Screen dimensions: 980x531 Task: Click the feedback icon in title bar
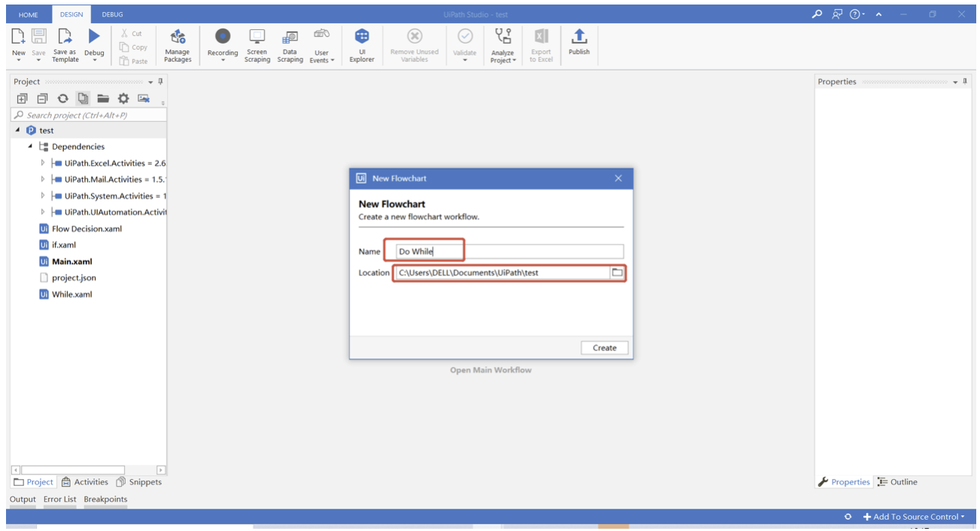(838, 14)
